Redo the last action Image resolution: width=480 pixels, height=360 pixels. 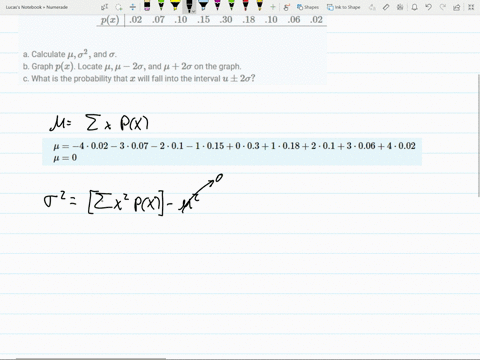pyautogui.click(x=443, y=7)
